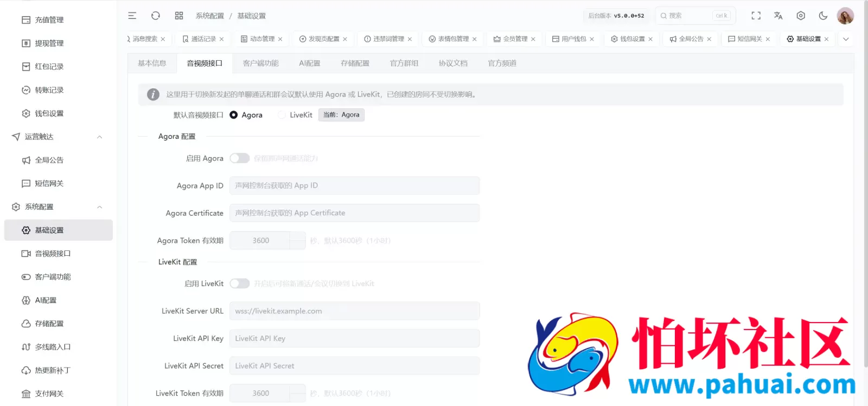
Task: Open 客户端功能 in the sidebar
Action: pyautogui.click(x=59, y=276)
